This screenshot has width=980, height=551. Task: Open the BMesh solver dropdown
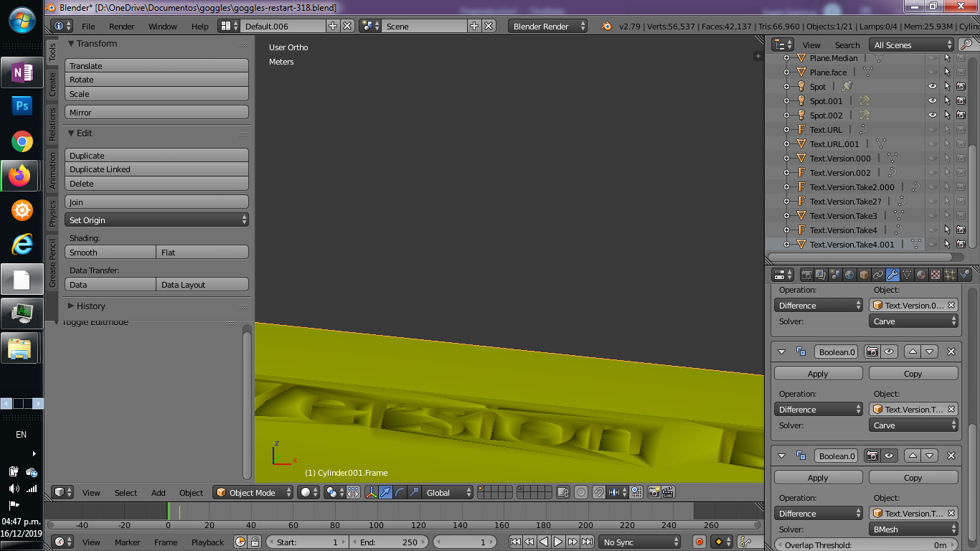(x=913, y=529)
